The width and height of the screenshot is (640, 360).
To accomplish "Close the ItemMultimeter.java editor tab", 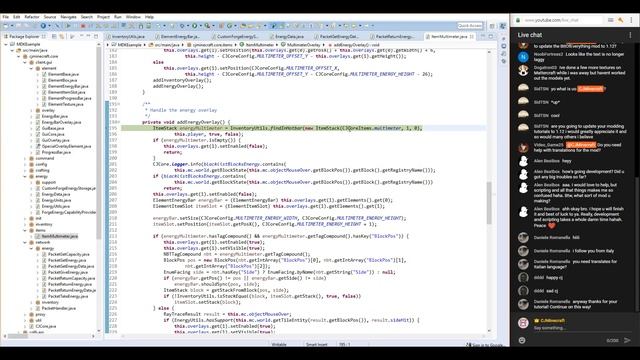I will [472, 37].
